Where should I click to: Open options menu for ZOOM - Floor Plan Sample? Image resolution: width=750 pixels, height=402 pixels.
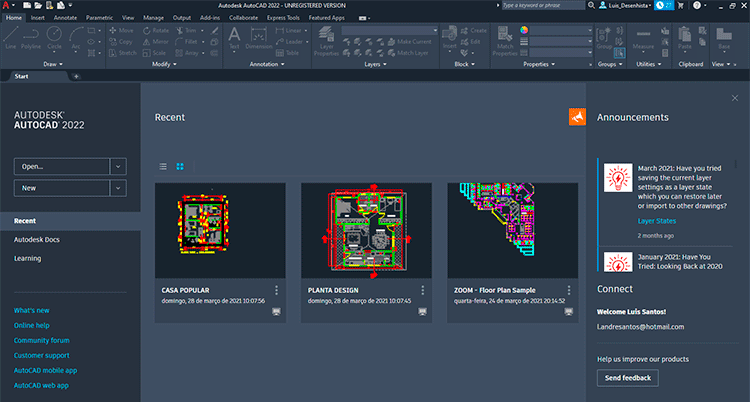point(569,290)
